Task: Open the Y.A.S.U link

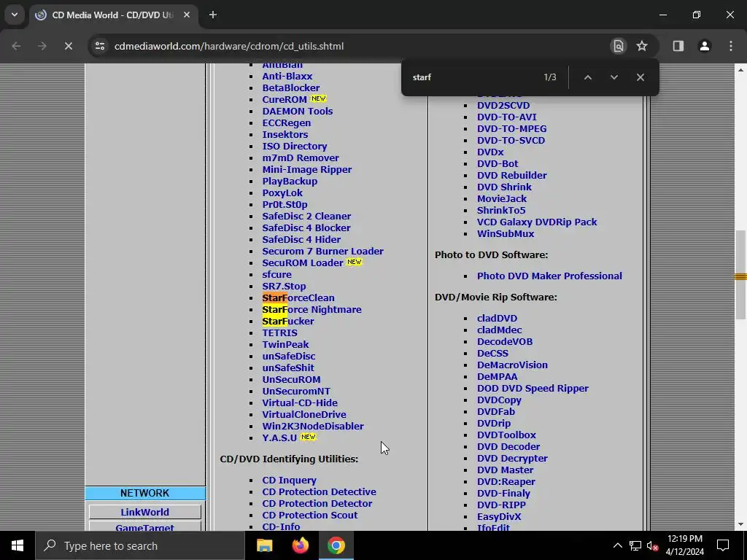Action: tap(279, 438)
